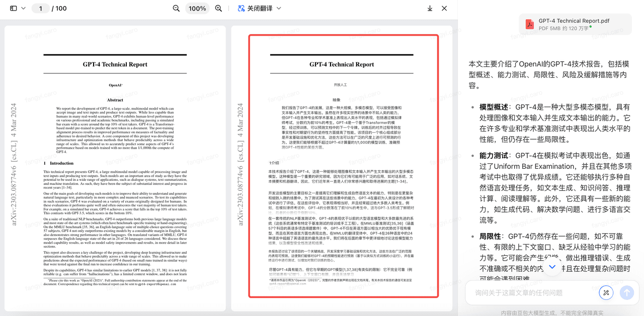The width and height of the screenshot is (644, 316).
Task: Select the translated Chinese page view
Action: 343,166
